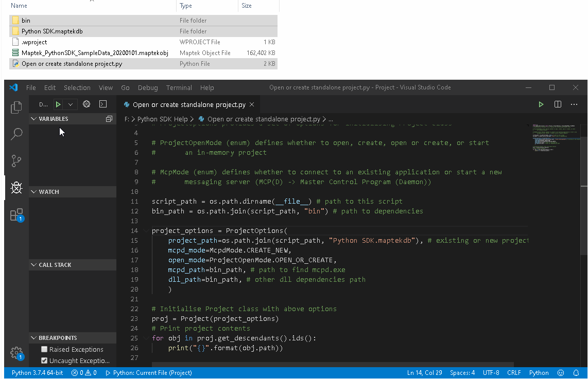Click the feedback smiley in status bar
The height and width of the screenshot is (379, 588).
(x=561, y=373)
